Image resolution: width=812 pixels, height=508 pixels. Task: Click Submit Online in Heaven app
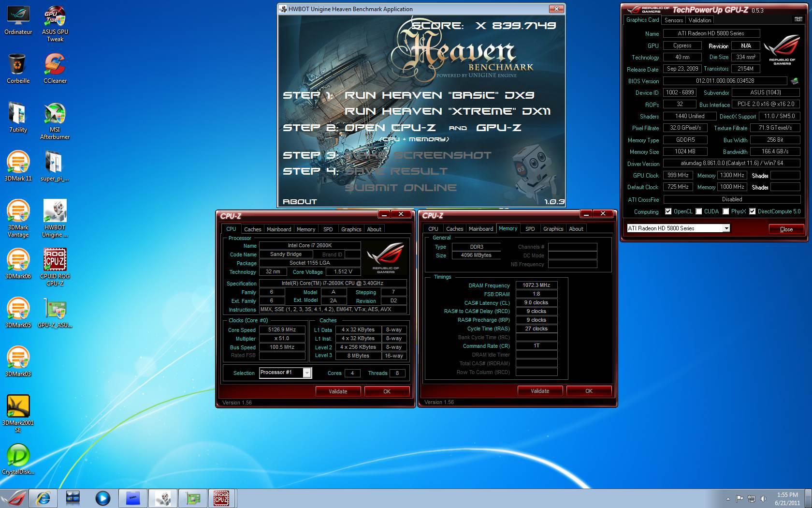coord(401,188)
